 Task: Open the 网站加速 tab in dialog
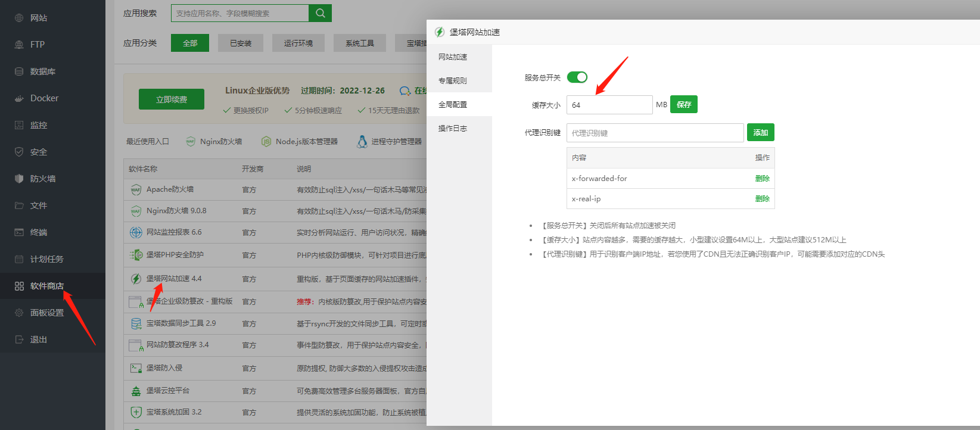pos(459,57)
